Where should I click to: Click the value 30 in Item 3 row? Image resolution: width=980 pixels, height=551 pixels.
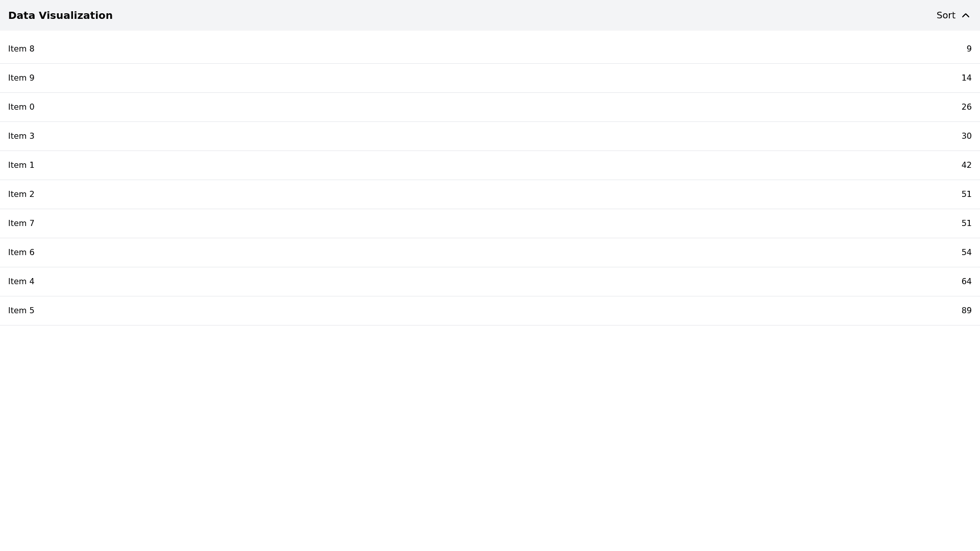click(966, 136)
